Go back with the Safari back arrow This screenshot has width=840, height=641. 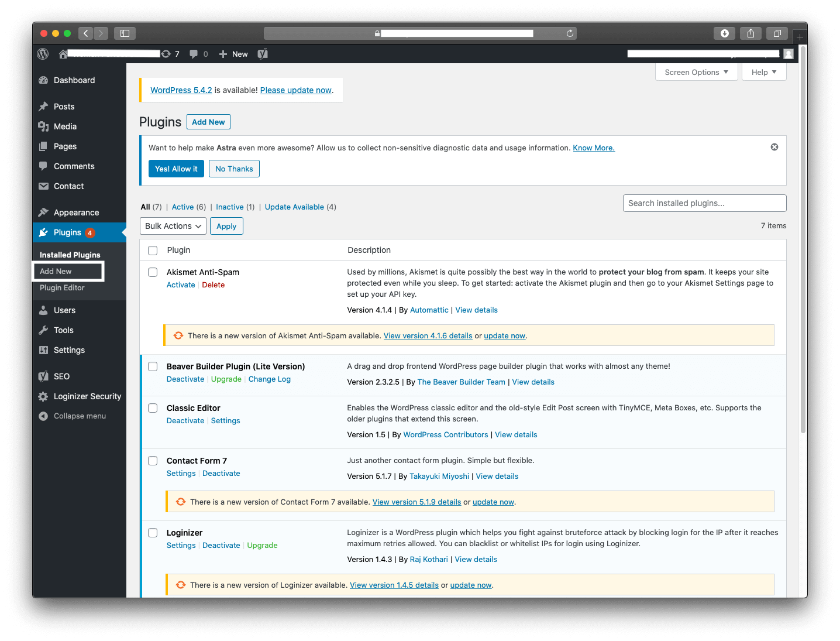click(85, 33)
